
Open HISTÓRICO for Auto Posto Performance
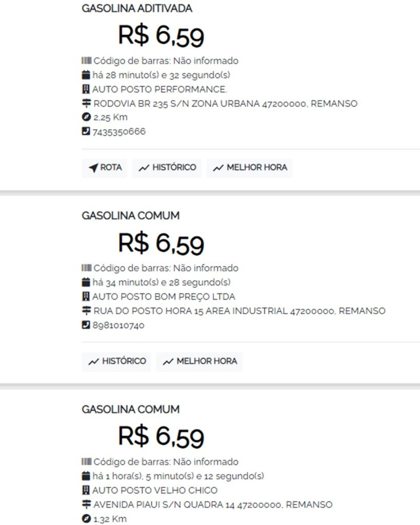click(167, 168)
